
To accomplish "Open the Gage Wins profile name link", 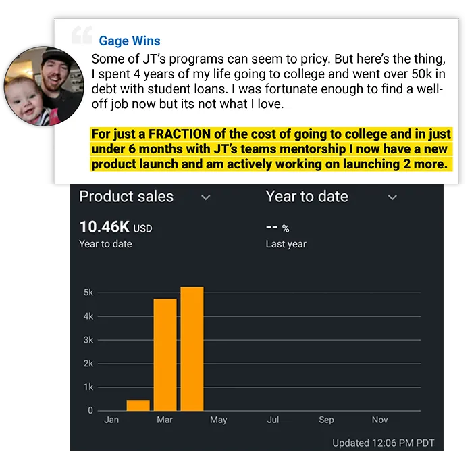I will coord(130,41).
